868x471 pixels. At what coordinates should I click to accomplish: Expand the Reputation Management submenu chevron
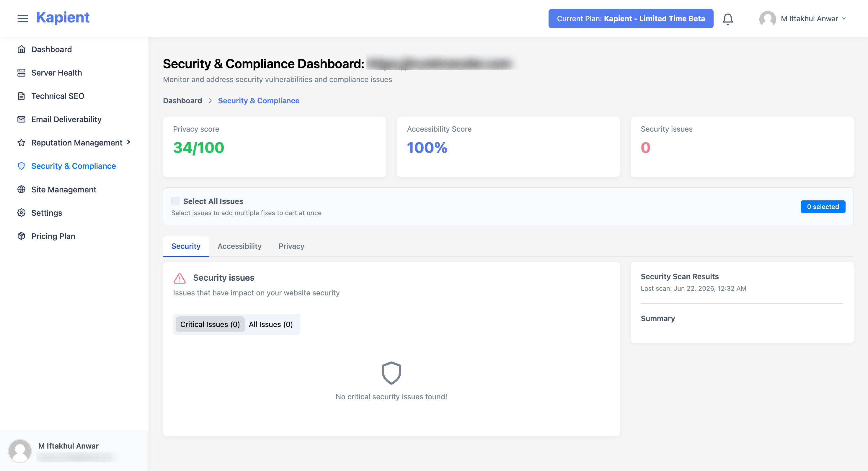point(128,142)
